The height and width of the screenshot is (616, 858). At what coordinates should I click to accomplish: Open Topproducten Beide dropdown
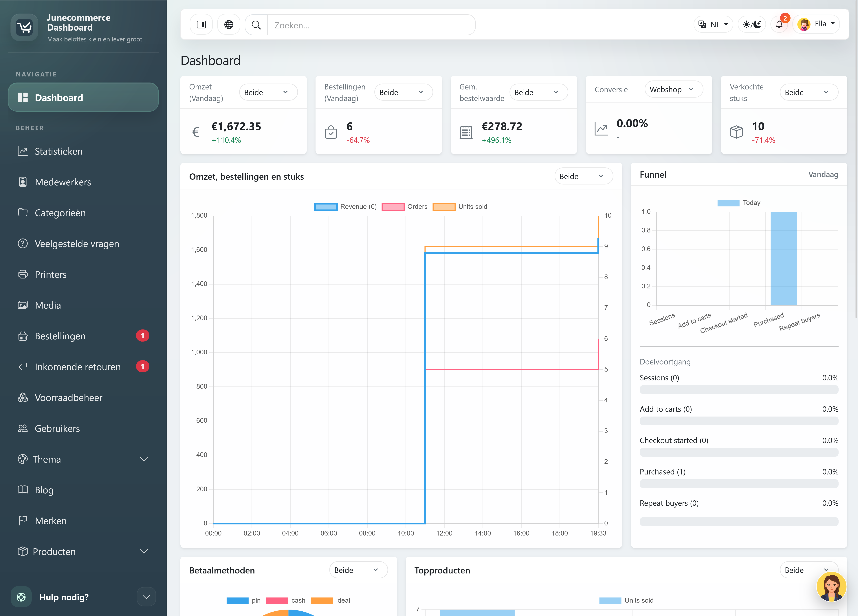click(809, 570)
